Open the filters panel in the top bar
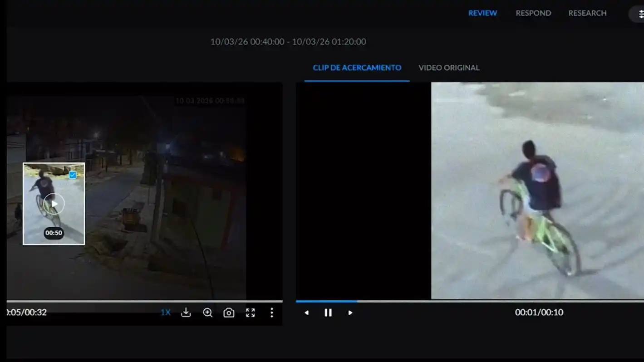Image resolution: width=644 pixels, height=362 pixels. coord(640,13)
